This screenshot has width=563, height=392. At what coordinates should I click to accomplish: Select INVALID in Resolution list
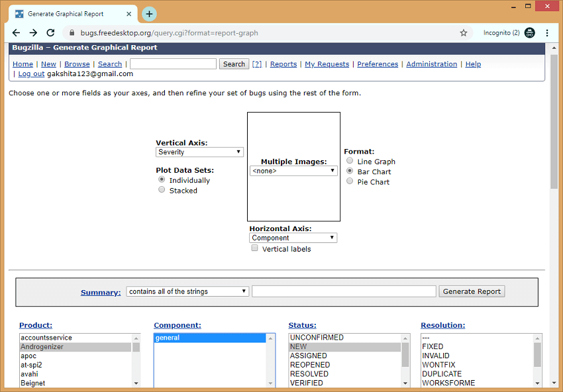coord(477,356)
